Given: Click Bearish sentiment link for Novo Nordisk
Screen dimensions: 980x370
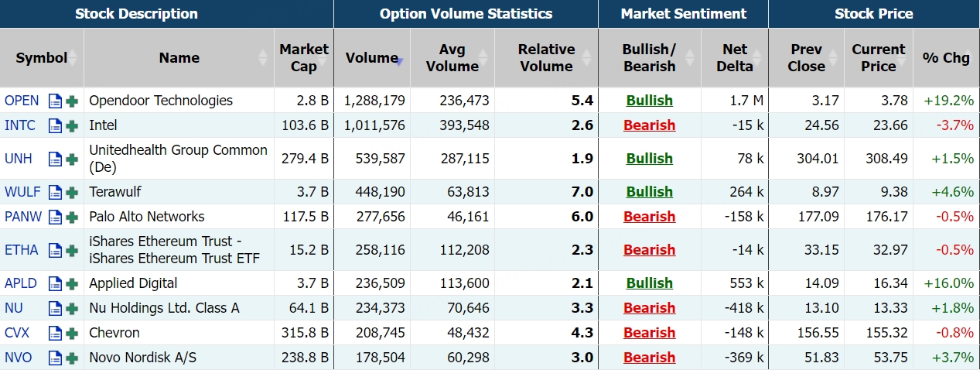Looking at the screenshot, I should [649, 358].
